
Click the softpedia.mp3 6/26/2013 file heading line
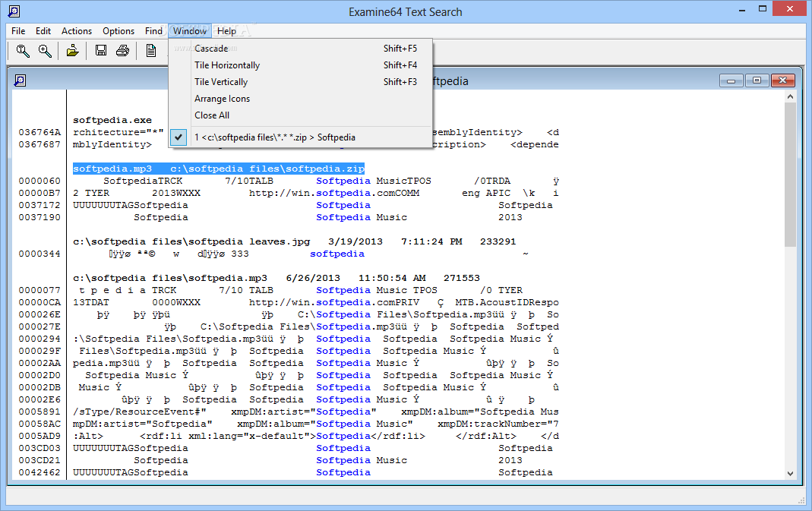tap(276, 278)
